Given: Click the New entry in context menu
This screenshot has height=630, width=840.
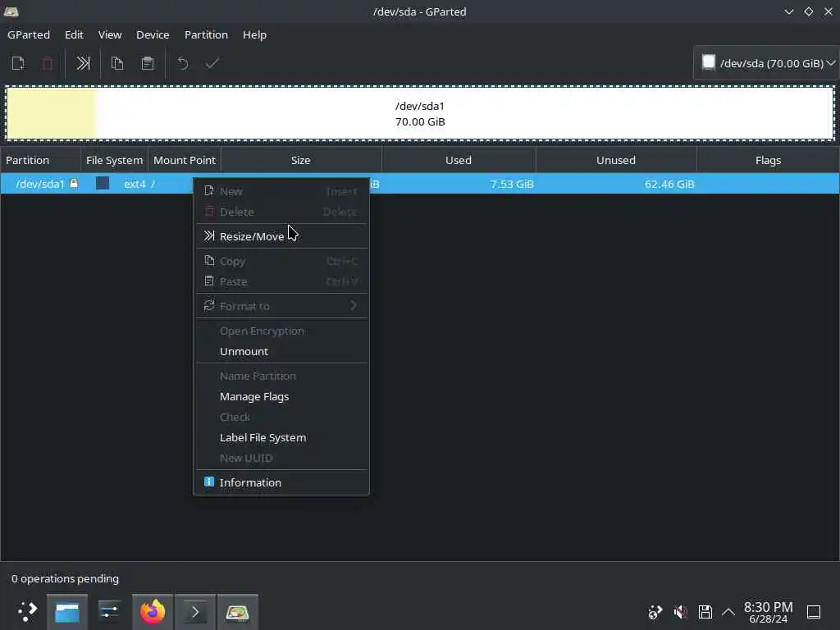Looking at the screenshot, I should [x=281, y=191].
